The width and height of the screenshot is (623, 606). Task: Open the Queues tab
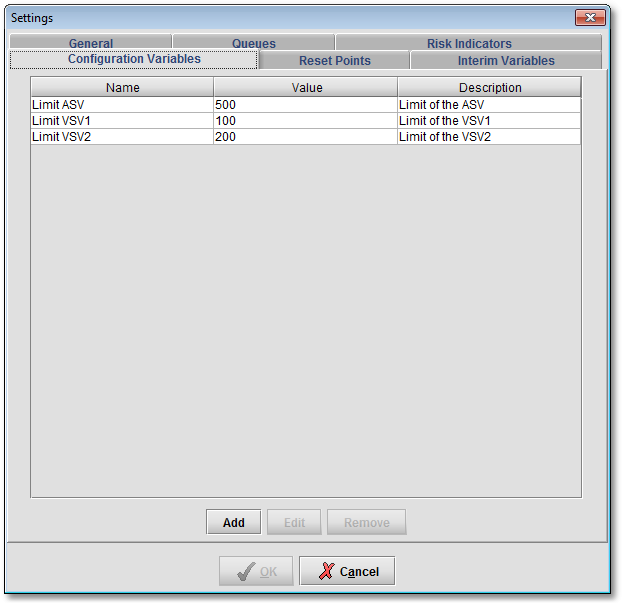253,44
